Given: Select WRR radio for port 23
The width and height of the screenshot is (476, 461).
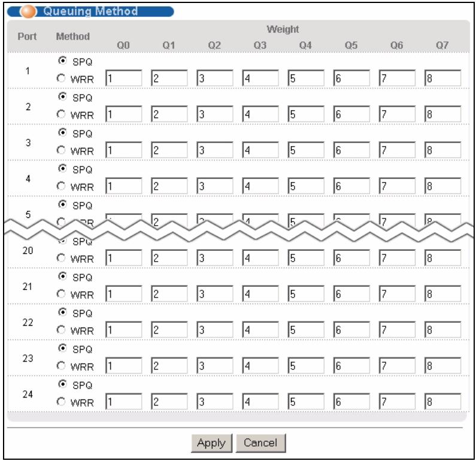Looking at the screenshot, I should pos(61,365).
